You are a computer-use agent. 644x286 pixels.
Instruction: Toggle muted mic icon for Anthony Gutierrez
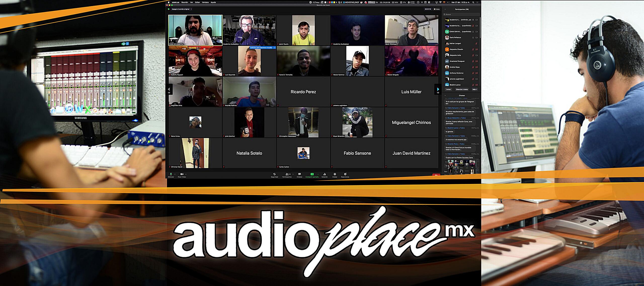point(473,73)
